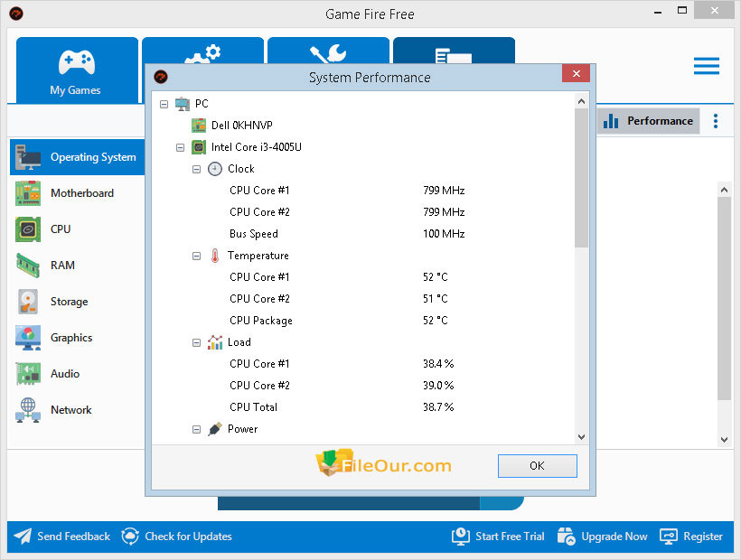Open the wrench tools tab
The width and height of the screenshot is (741, 560).
click(x=328, y=51)
